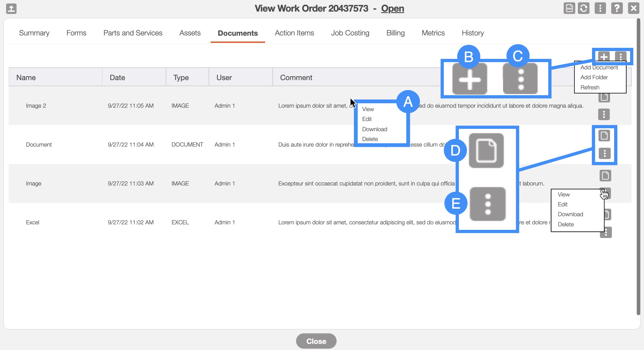Click the PDF export icon
644x350 pixels.
coord(569,8)
